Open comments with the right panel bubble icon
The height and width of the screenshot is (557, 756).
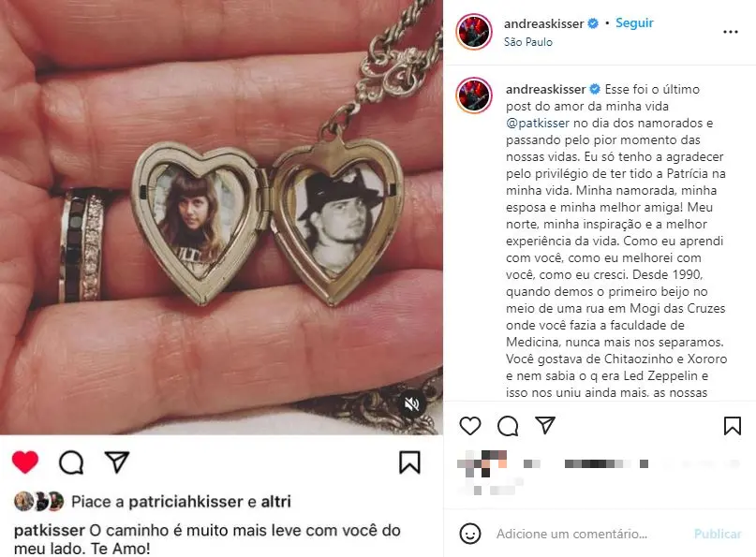click(x=508, y=426)
